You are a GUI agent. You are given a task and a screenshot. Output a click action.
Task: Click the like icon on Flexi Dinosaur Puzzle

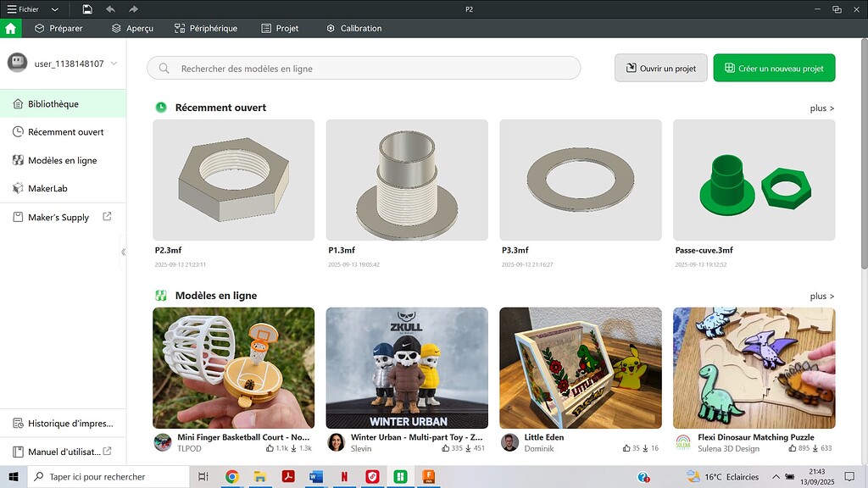(793, 448)
